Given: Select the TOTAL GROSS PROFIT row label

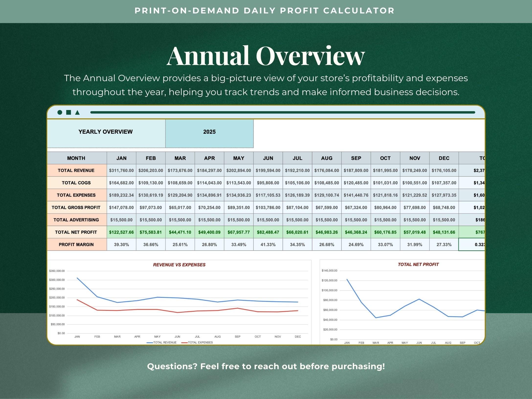Looking at the screenshot, I should tap(77, 207).
